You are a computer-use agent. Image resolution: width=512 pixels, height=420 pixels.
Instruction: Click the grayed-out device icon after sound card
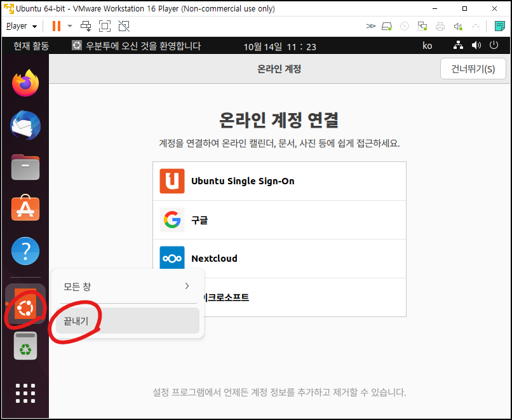[x=476, y=26]
